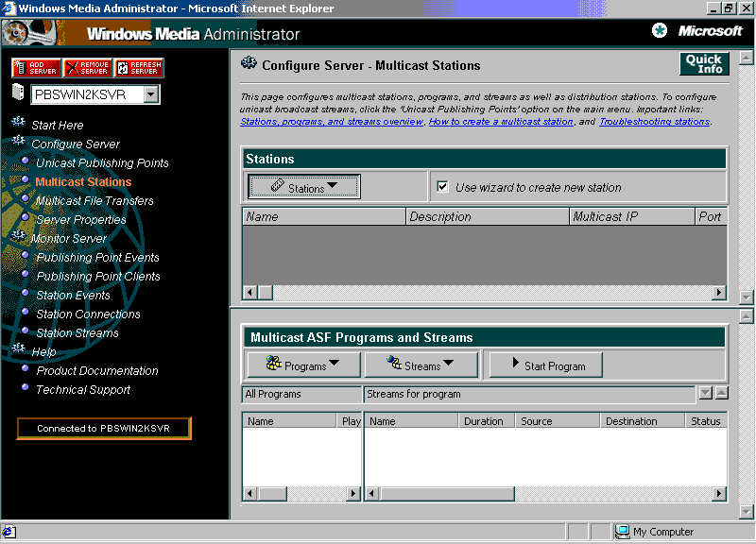Click the Internet Explorer title bar icon

coord(9,8)
